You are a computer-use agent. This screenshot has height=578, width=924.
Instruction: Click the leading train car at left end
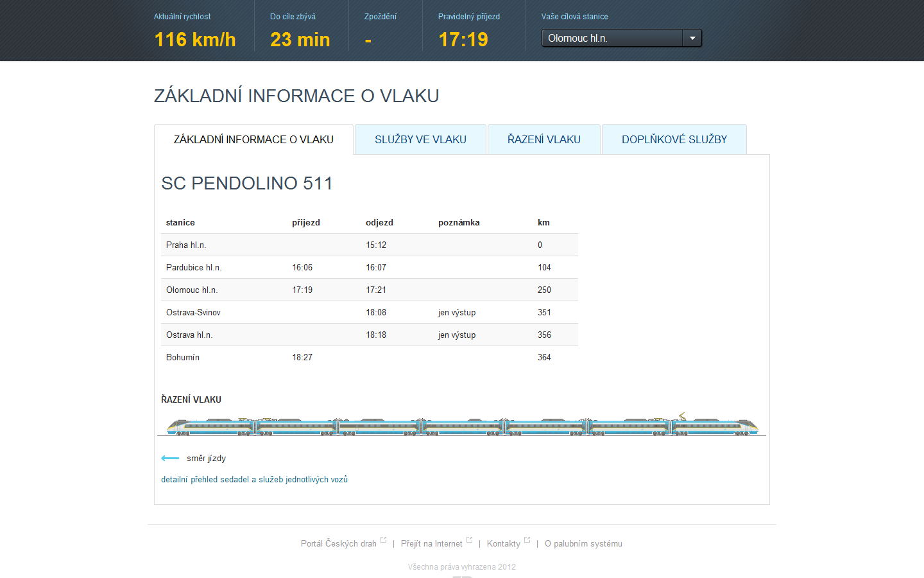[x=210, y=426]
